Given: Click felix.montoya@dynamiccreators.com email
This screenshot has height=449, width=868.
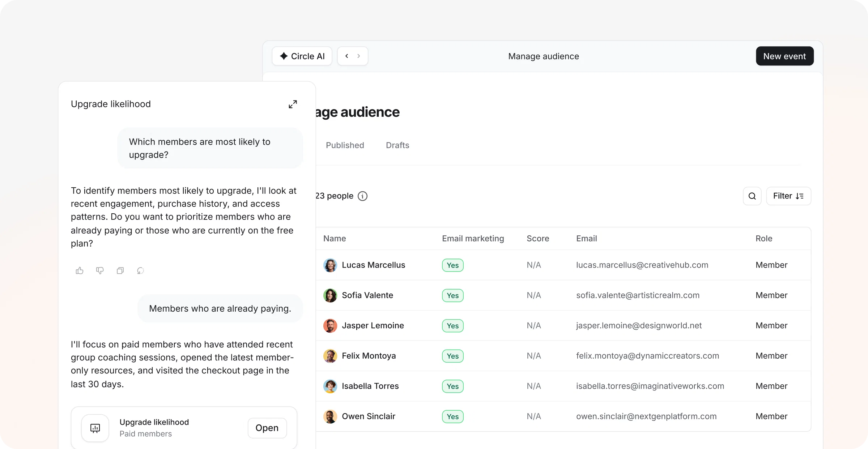Looking at the screenshot, I should [x=647, y=356].
